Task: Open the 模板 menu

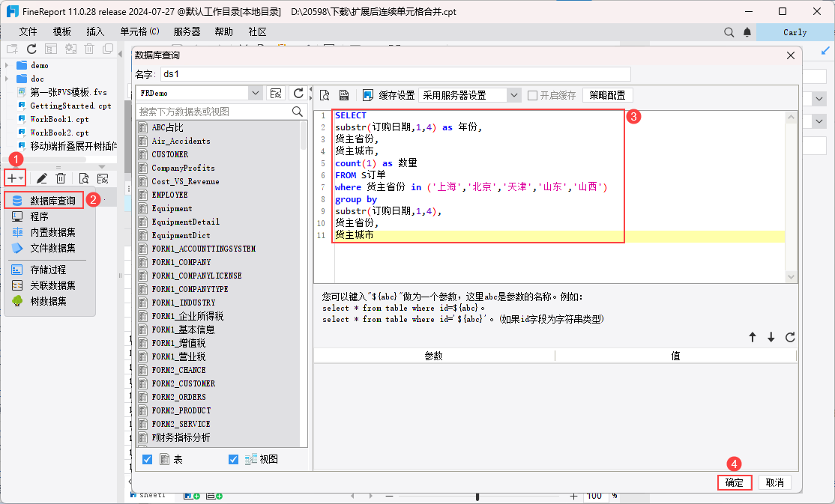Action: (61, 32)
